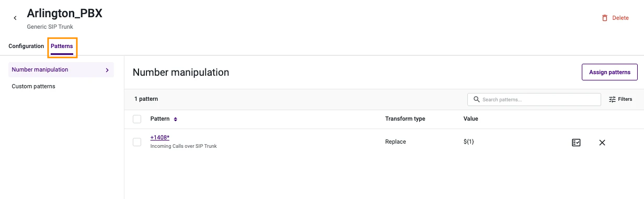
Task: Click the Assign patterns button
Action: click(609, 72)
